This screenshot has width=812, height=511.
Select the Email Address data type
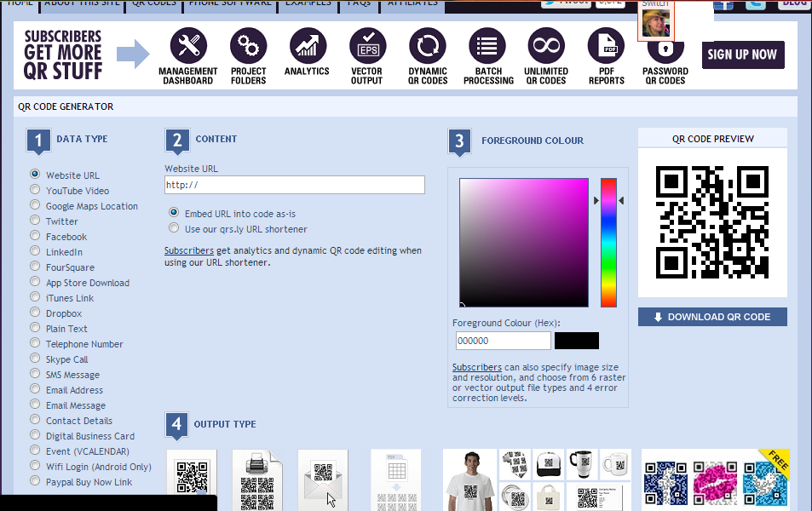(x=35, y=388)
